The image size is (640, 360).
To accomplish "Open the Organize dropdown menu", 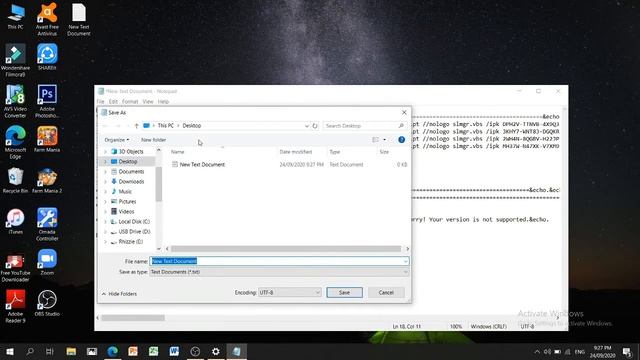I will 117,140.
